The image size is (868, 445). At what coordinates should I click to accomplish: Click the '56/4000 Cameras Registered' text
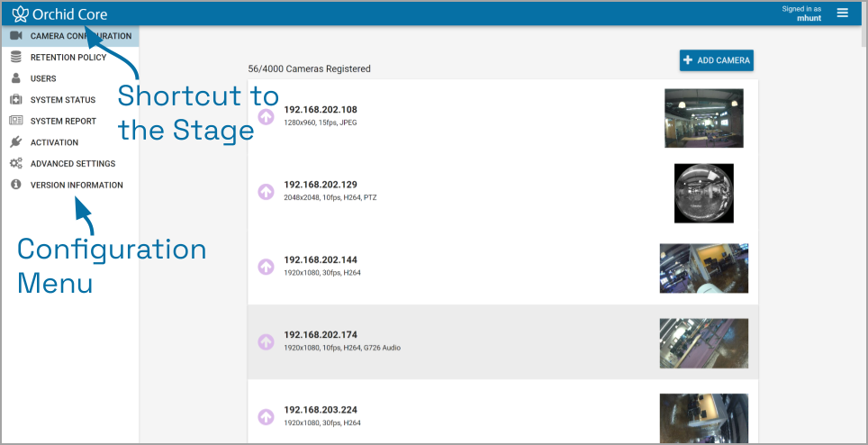tap(310, 68)
